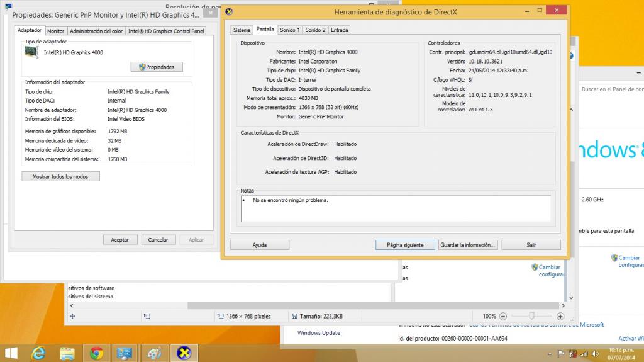
Task: Click the Windows Start button
Action: click(11, 353)
